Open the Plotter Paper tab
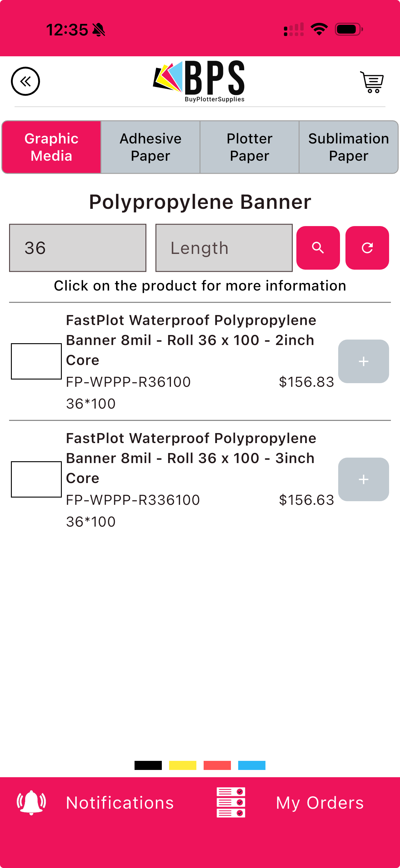This screenshot has height=868, width=400. coord(249,147)
